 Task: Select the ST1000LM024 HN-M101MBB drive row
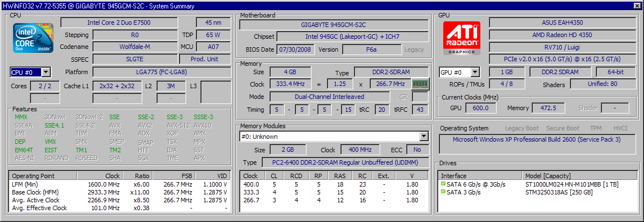click(538, 184)
